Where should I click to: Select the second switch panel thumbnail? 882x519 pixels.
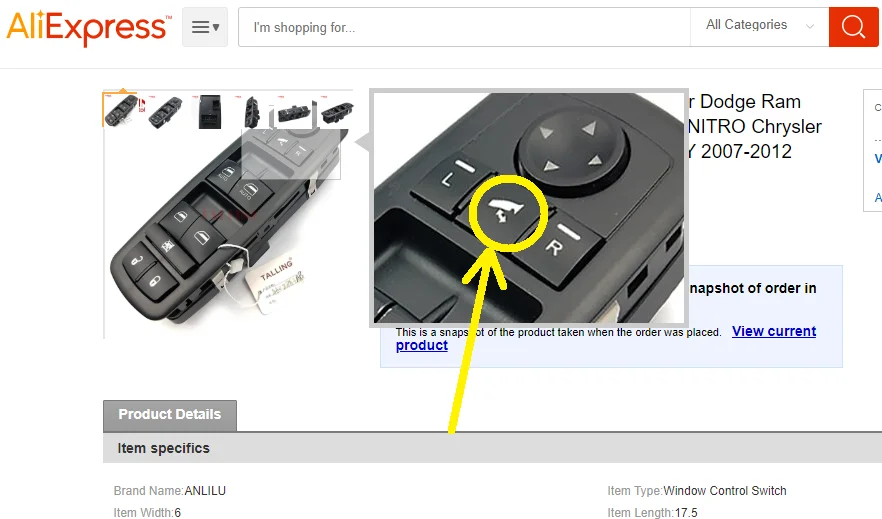165,111
